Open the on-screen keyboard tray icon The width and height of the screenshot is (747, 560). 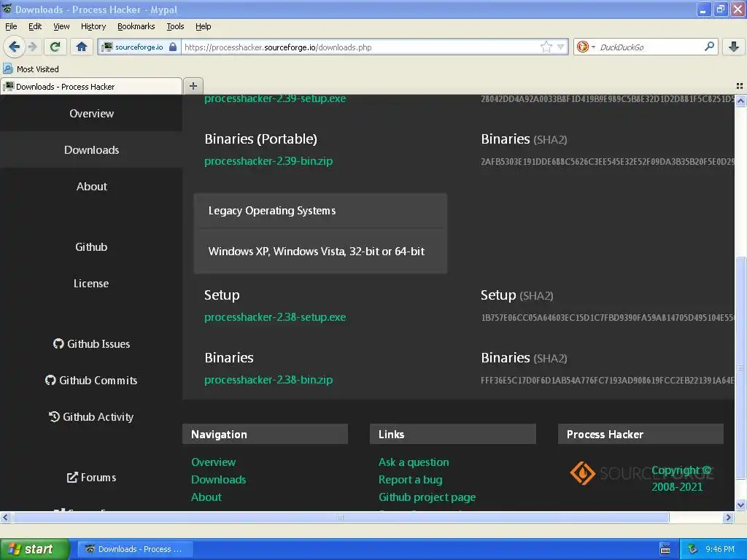pyautogui.click(x=665, y=549)
